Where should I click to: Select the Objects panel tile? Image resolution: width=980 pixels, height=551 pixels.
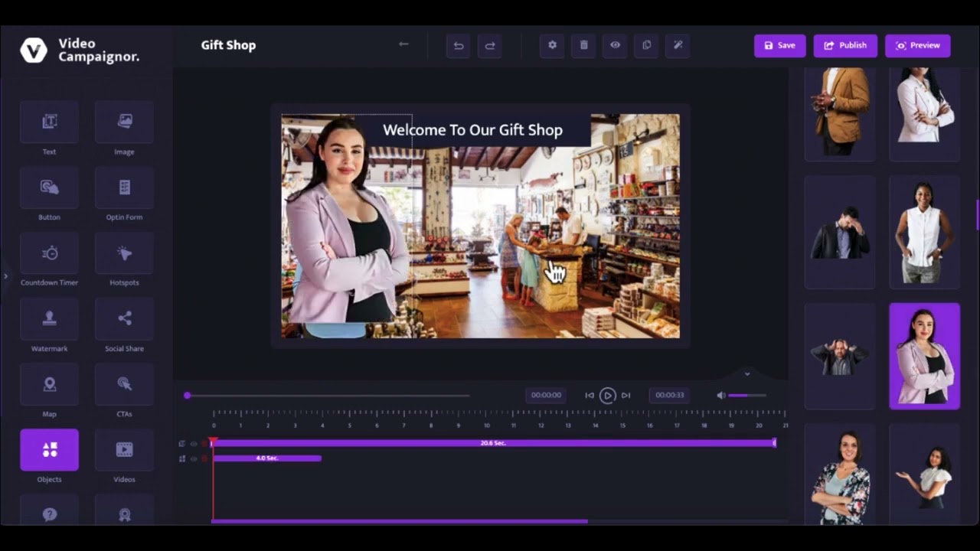[49, 450]
